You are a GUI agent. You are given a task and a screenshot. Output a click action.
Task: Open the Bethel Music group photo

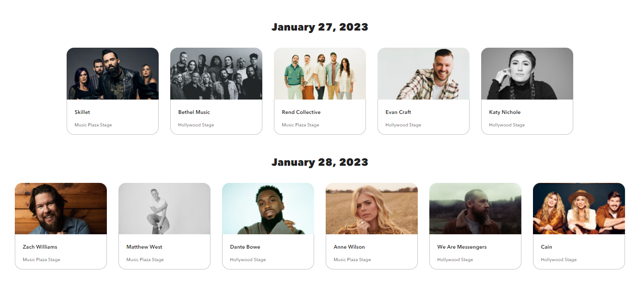[x=216, y=74]
